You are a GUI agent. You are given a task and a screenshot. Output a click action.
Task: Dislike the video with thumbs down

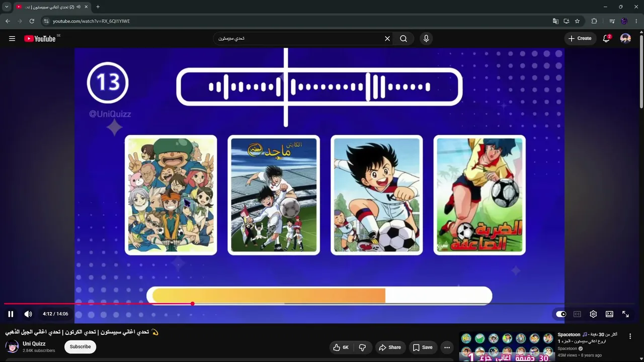pos(362,347)
